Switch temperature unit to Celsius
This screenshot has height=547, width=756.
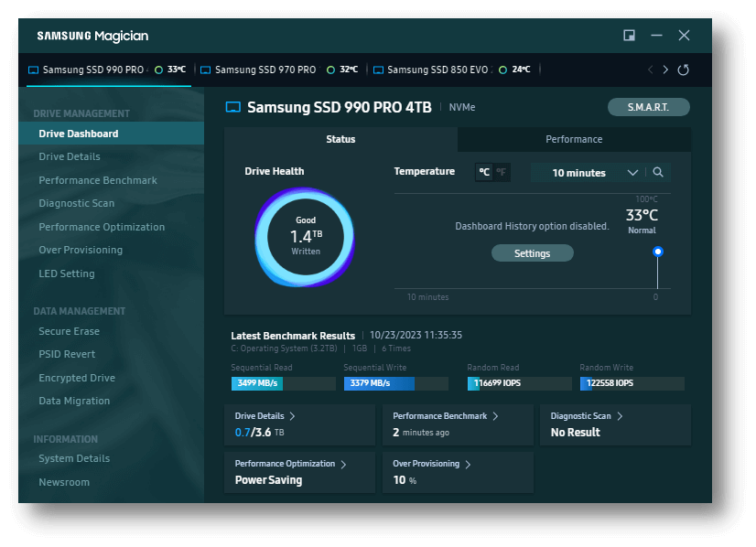484,172
